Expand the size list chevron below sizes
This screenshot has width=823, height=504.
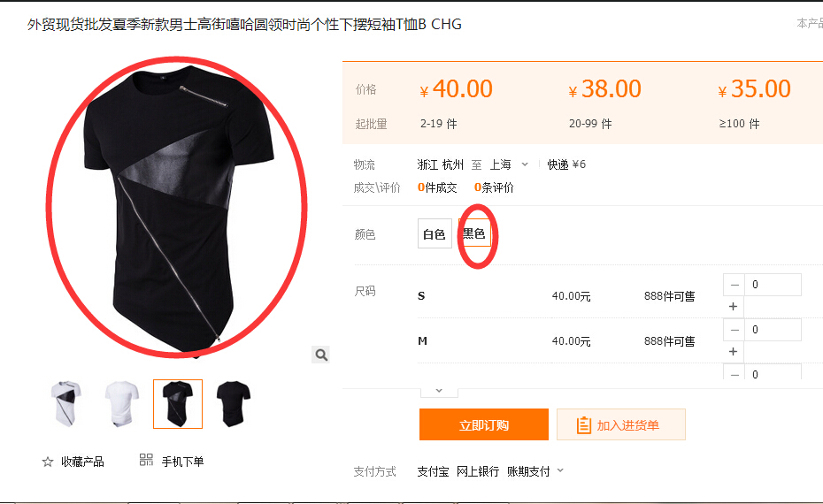(x=439, y=391)
